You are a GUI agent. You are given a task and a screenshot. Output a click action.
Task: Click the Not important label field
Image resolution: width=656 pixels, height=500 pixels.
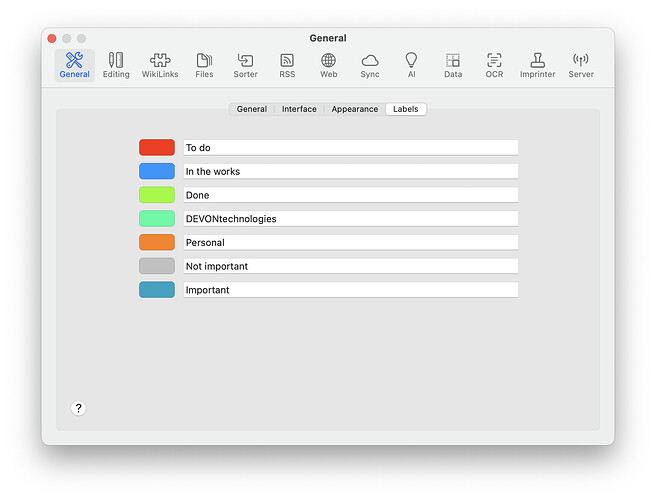tap(350, 267)
